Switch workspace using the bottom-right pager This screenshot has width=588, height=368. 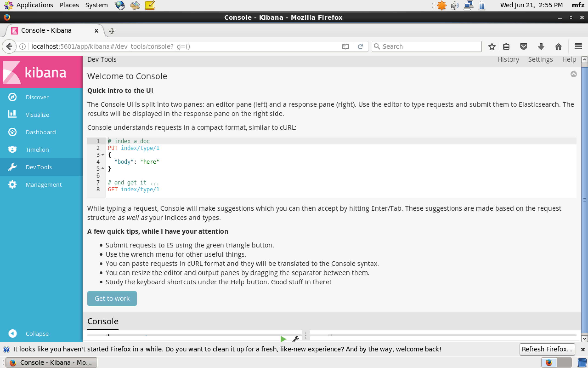coord(557,363)
